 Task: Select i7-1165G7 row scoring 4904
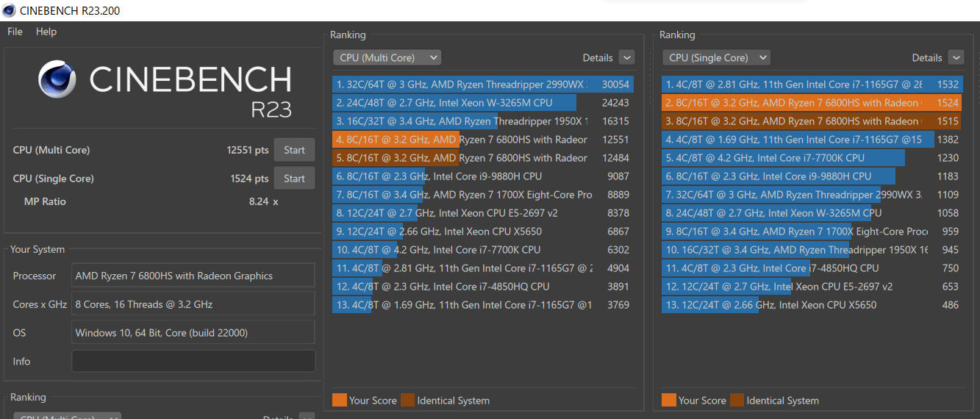[x=483, y=268]
